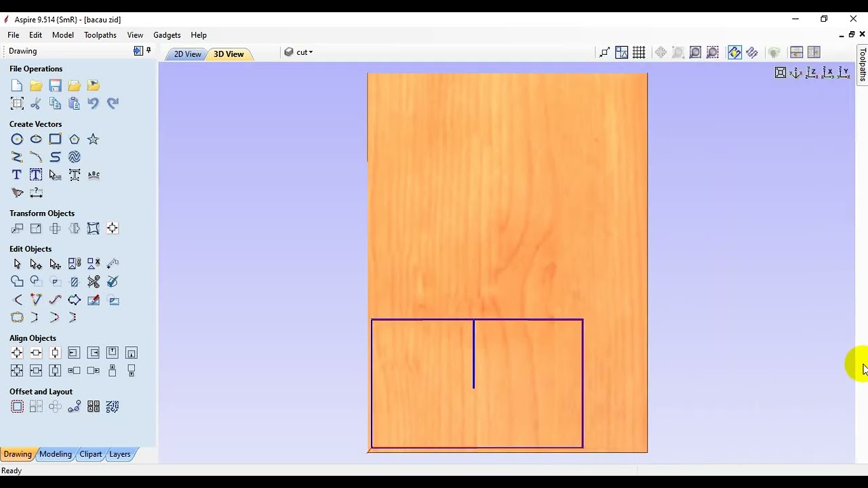Restore down the inner document window
The height and width of the screenshot is (488, 868).
[852, 35]
